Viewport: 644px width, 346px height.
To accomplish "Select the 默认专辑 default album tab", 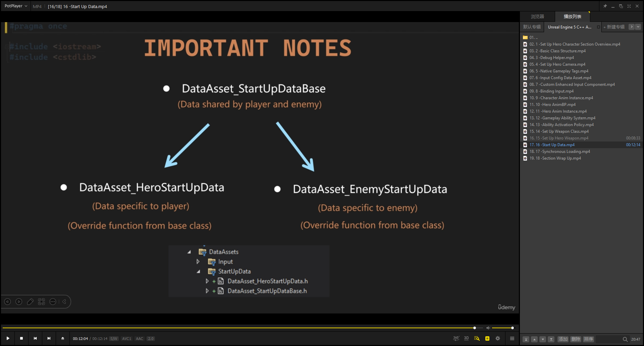I will point(532,27).
